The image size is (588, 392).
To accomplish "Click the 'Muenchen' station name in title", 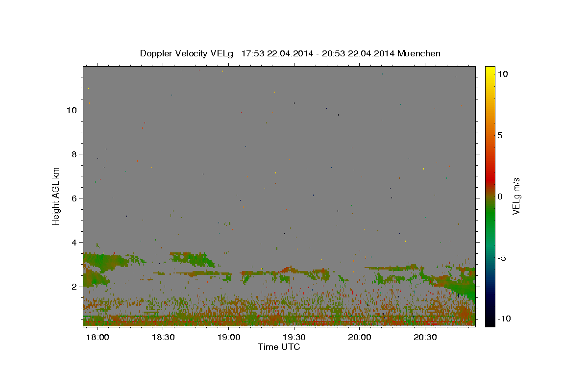I will pyautogui.click(x=419, y=54).
